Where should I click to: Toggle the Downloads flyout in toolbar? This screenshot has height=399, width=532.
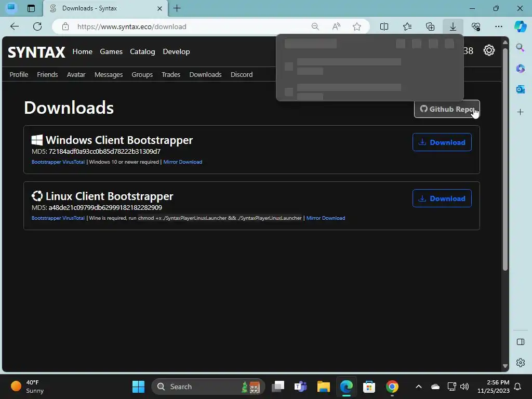pos(453,26)
